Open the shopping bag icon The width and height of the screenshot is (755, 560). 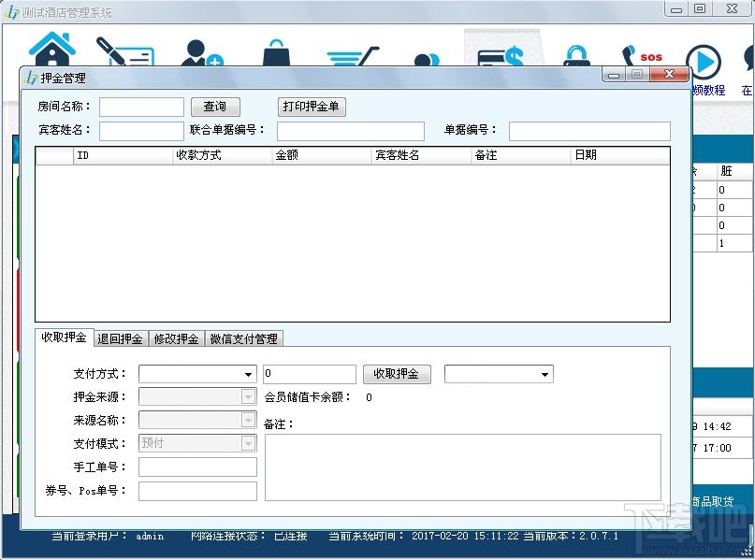coord(276,52)
